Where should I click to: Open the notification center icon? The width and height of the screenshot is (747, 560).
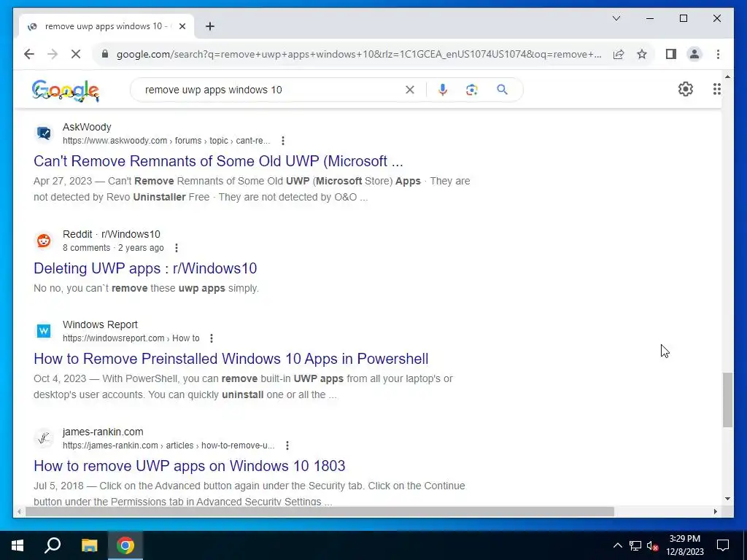(723, 545)
